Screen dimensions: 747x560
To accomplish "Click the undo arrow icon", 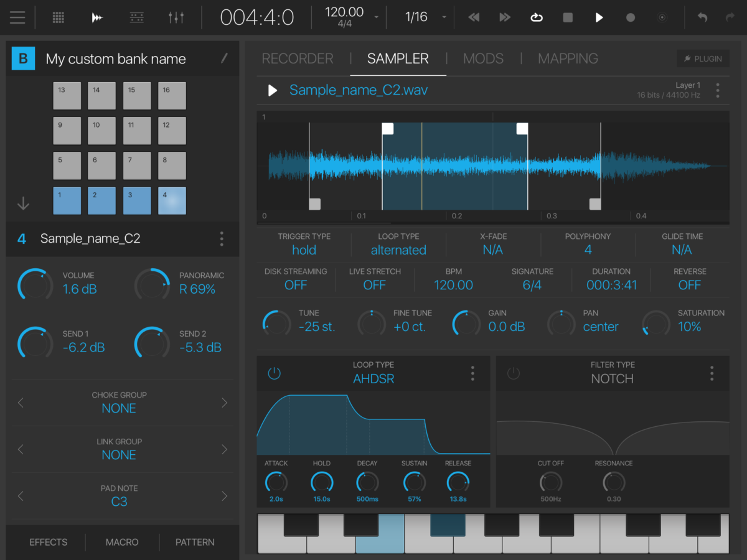I will [702, 17].
